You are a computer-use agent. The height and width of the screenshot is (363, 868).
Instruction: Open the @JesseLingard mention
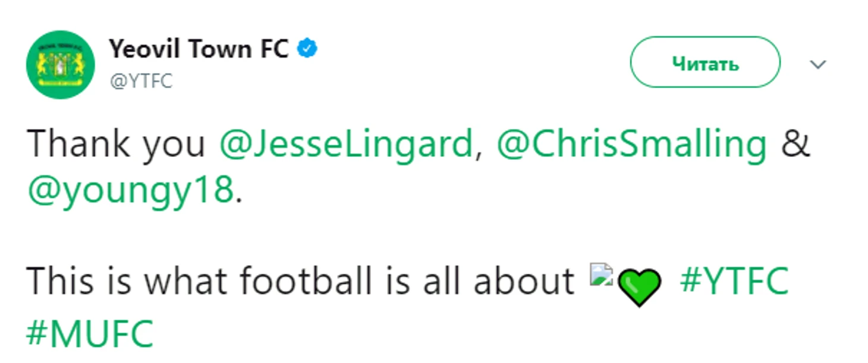[x=345, y=144]
